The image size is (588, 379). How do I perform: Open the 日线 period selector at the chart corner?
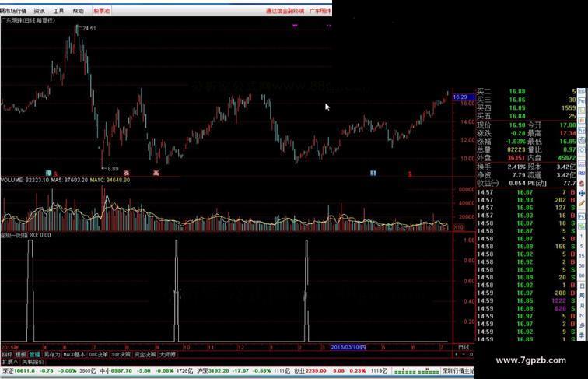(464, 347)
